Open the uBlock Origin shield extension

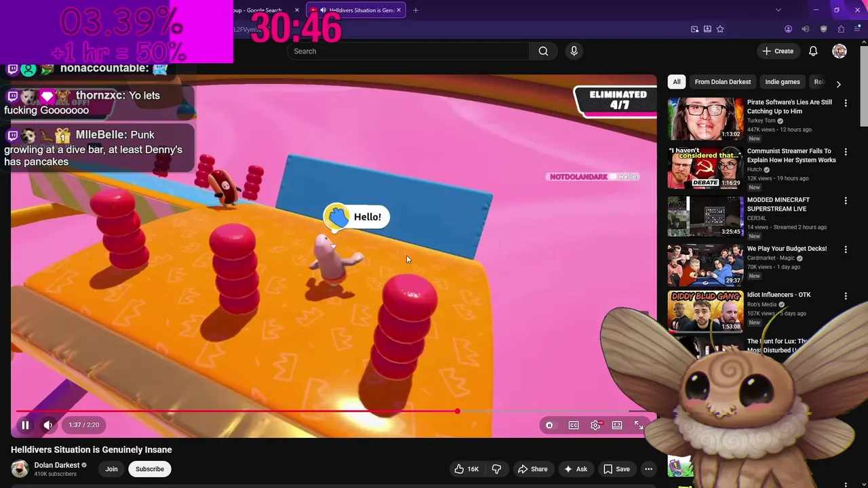(823, 29)
